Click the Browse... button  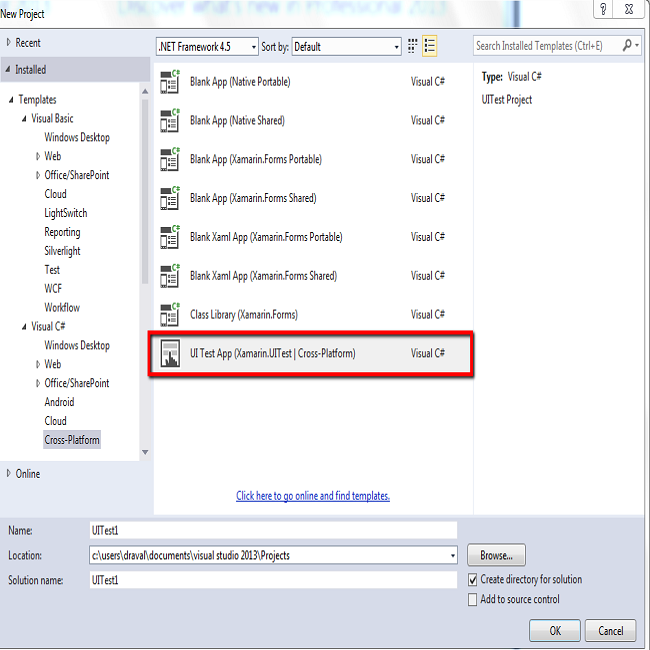[496, 555]
